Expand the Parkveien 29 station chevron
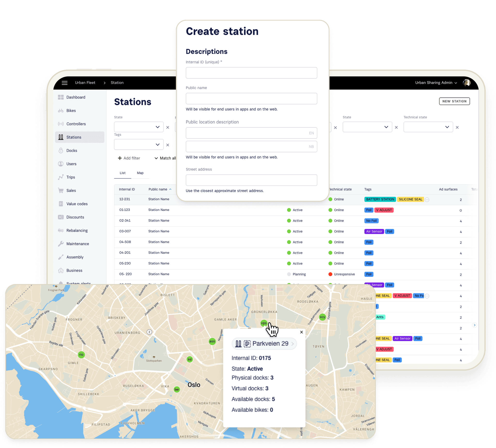The height and width of the screenshot is (448, 496). 293,344
